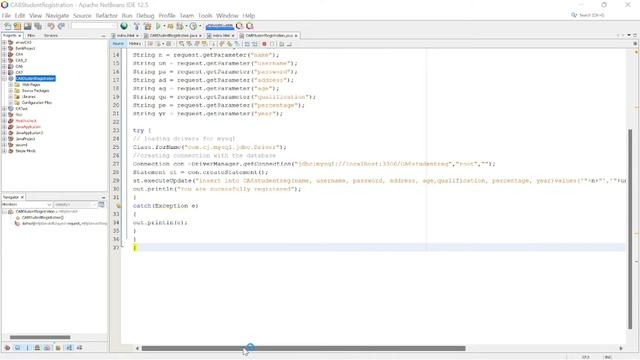
Task: Click the lightbulb hint icon at catch line
Action: 118,206
